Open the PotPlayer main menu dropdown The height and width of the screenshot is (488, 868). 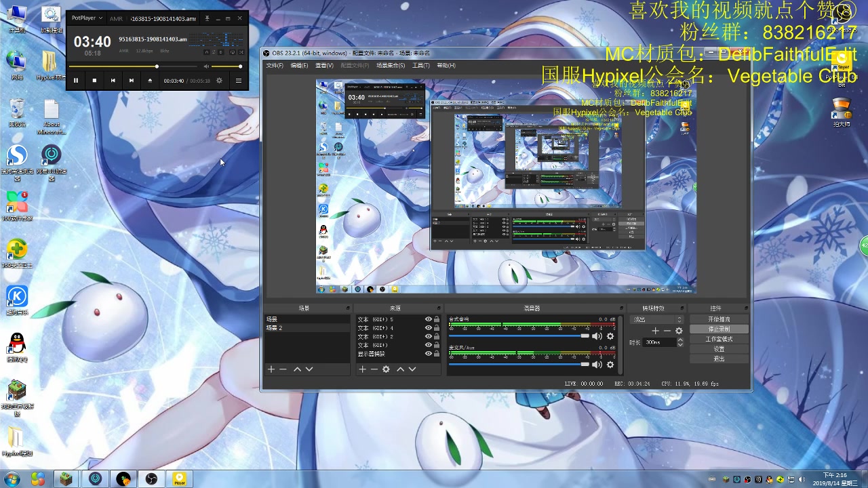87,18
